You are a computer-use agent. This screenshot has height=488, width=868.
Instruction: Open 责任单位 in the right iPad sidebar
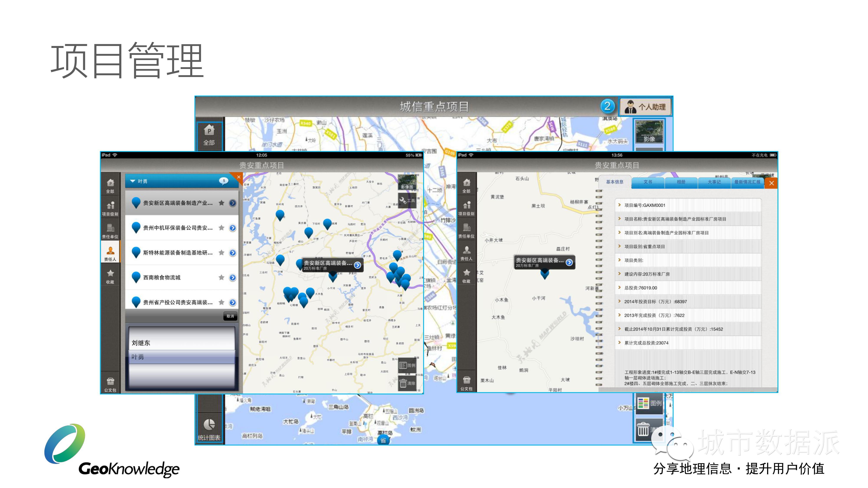click(466, 231)
